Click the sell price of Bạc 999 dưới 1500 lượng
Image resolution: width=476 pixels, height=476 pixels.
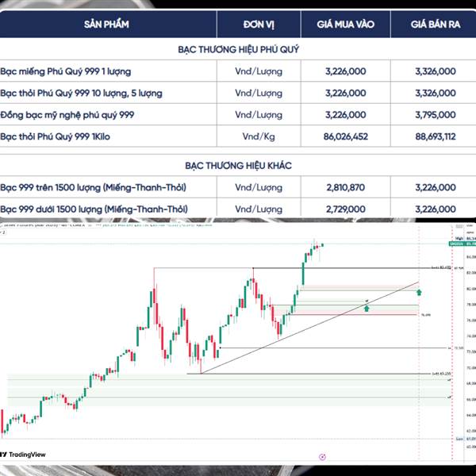click(x=436, y=209)
